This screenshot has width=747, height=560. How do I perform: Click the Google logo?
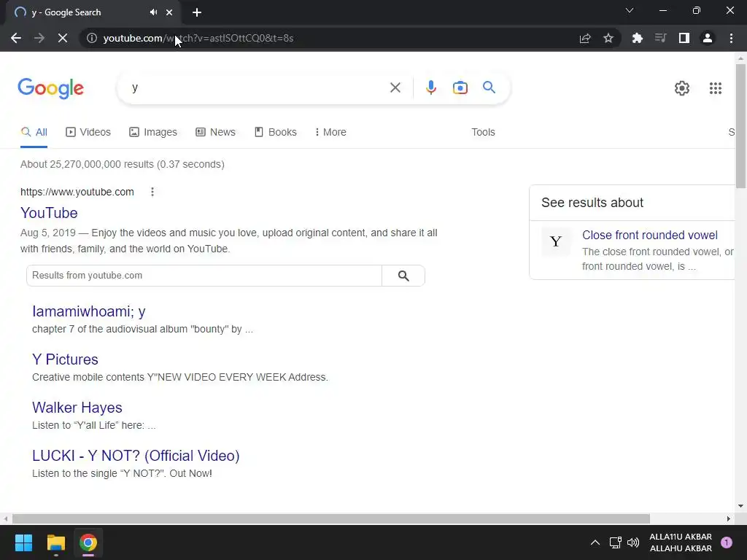click(x=51, y=88)
